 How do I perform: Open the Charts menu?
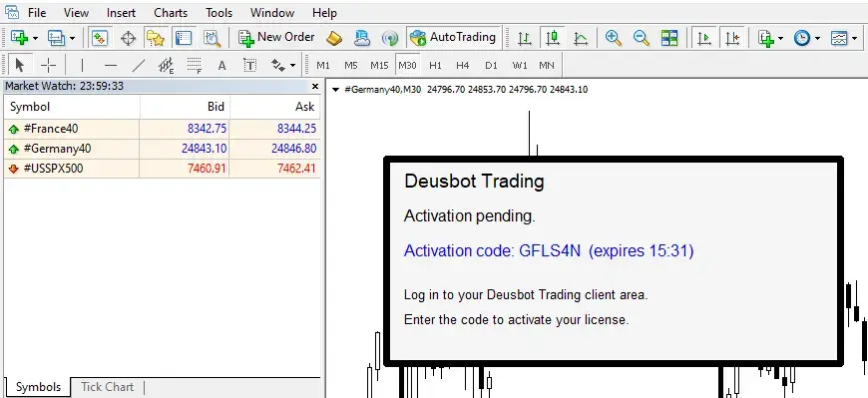(x=171, y=12)
